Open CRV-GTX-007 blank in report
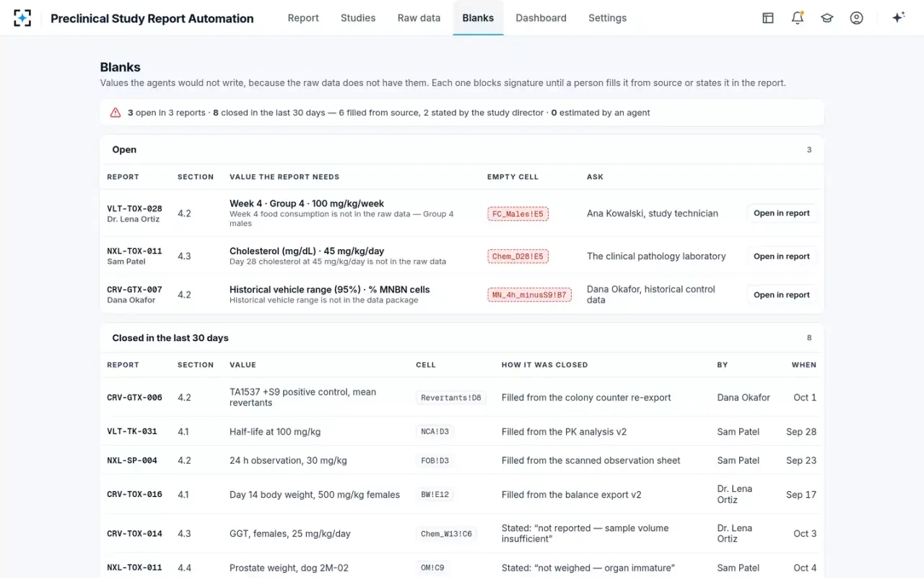 point(782,295)
